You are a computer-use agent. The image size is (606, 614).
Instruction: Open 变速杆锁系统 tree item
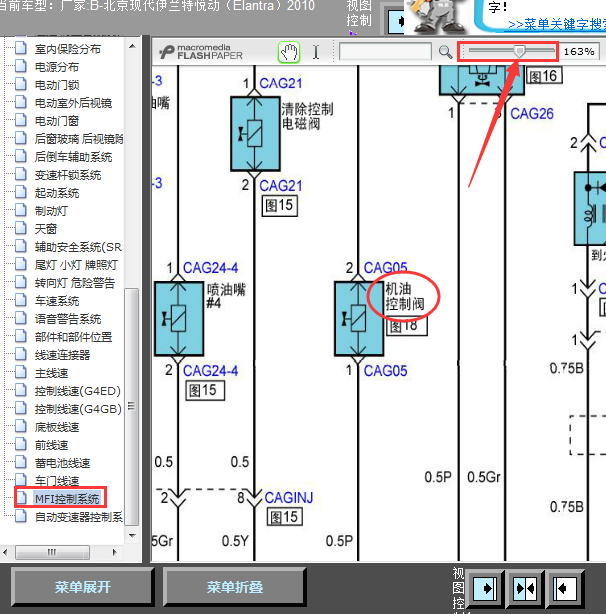tap(68, 175)
